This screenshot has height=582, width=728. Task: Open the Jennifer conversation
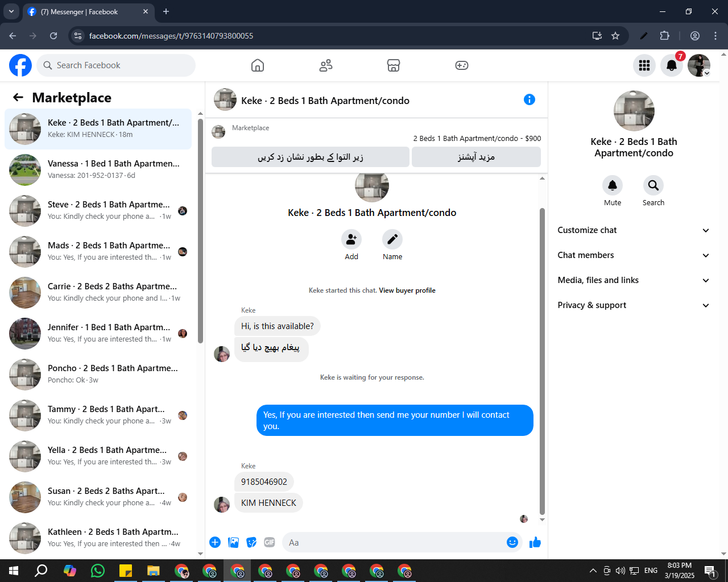98,334
